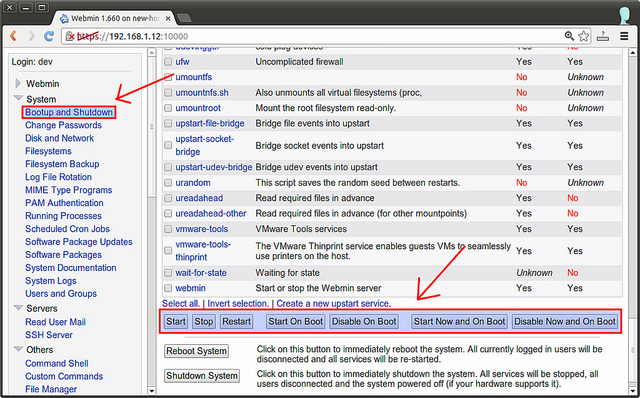Open the browser hamburger menu
Viewport: 640px width, 398px height.
click(x=624, y=36)
